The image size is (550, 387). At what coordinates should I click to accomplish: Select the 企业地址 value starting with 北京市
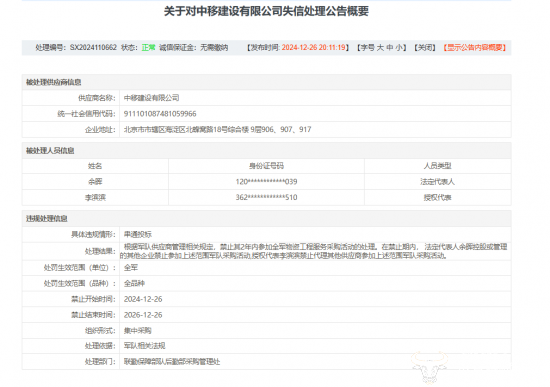(217, 129)
